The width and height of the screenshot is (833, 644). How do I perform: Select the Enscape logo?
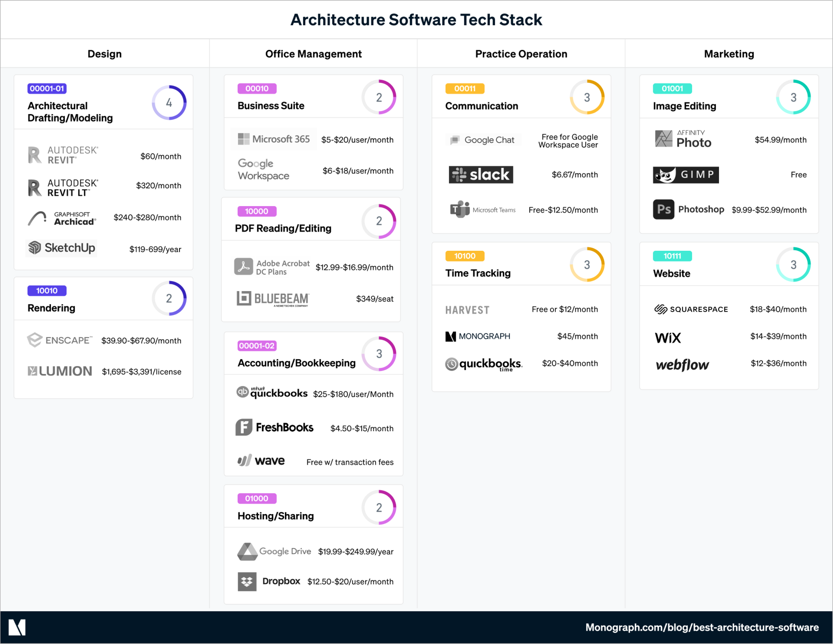pyautogui.click(x=60, y=340)
